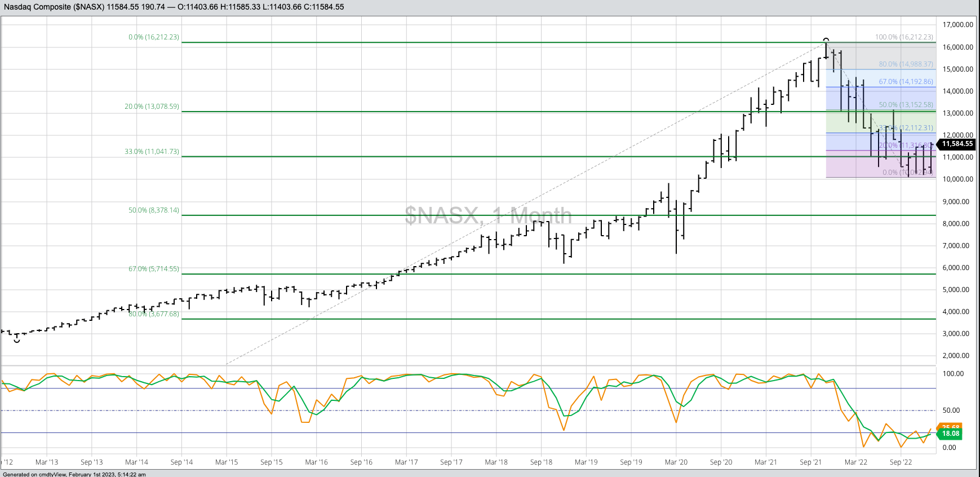Click 7,000.00 on the price axis
980x477 pixels.
(x=957, y=246)
